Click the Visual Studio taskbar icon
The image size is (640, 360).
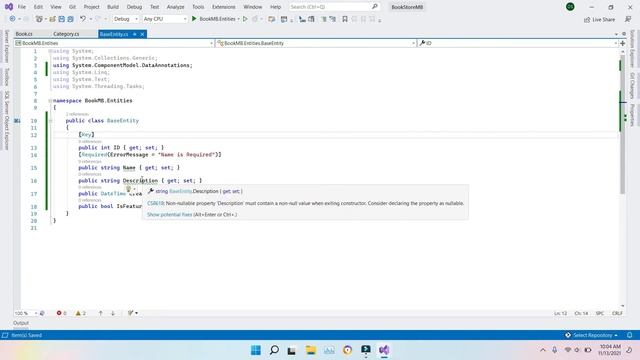(384, 350)
